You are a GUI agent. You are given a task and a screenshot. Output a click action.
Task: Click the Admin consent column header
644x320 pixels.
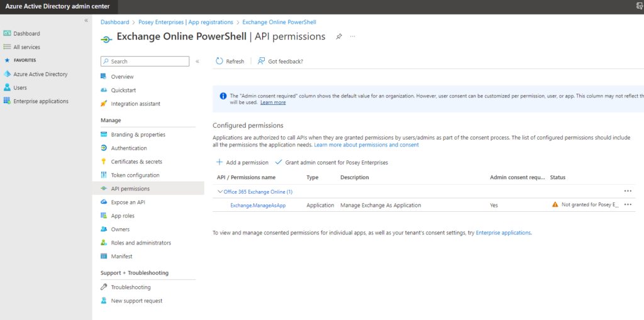pyautogui.click(x=518, y=177)
